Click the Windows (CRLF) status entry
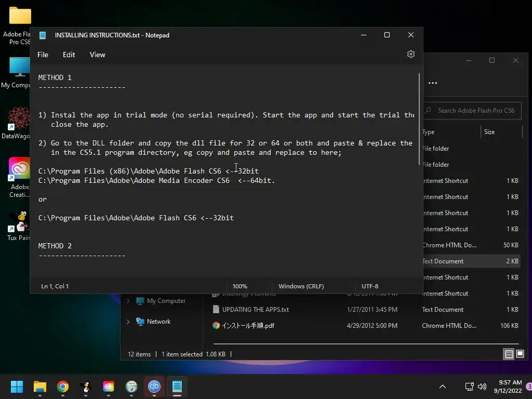 coord(301,286)
